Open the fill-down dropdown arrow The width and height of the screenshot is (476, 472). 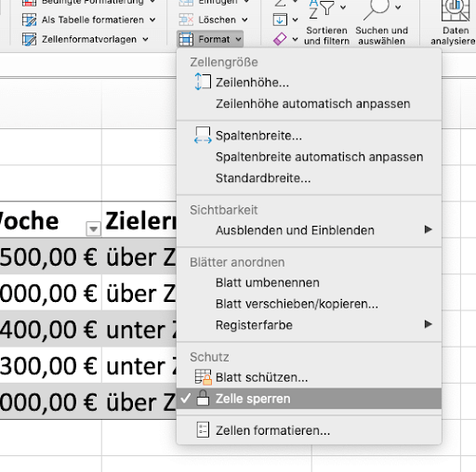click(296, 20)
